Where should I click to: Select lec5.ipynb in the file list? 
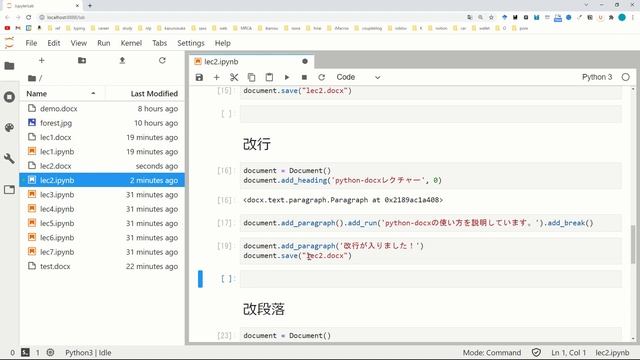pyautogui.click(x=102, y=223)
